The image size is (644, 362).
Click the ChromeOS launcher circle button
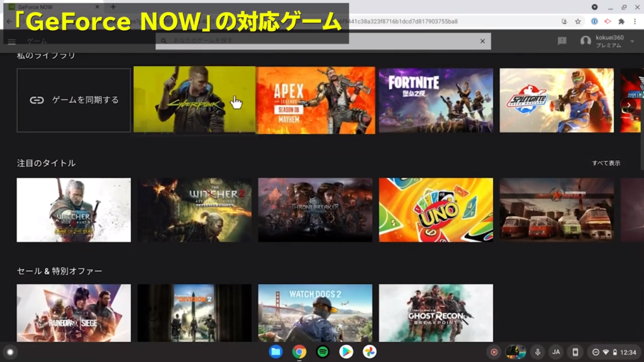9,352
